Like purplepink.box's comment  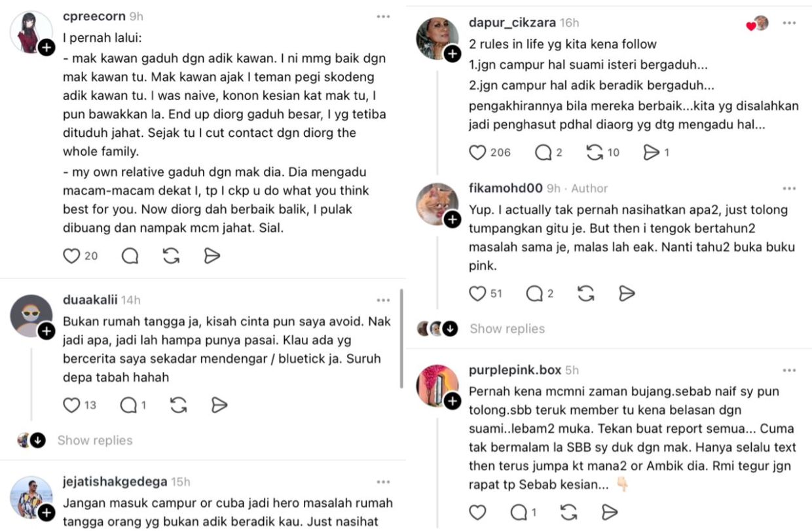478,512
